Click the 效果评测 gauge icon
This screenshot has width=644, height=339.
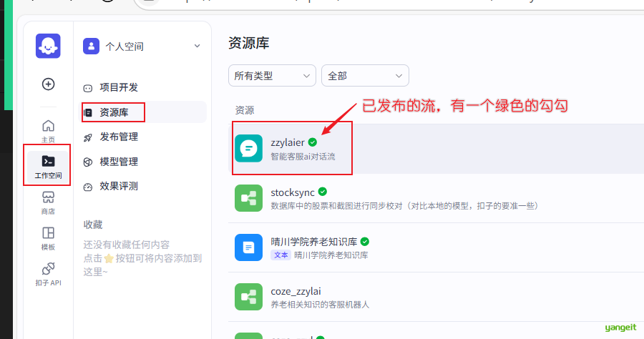(88, 187)
